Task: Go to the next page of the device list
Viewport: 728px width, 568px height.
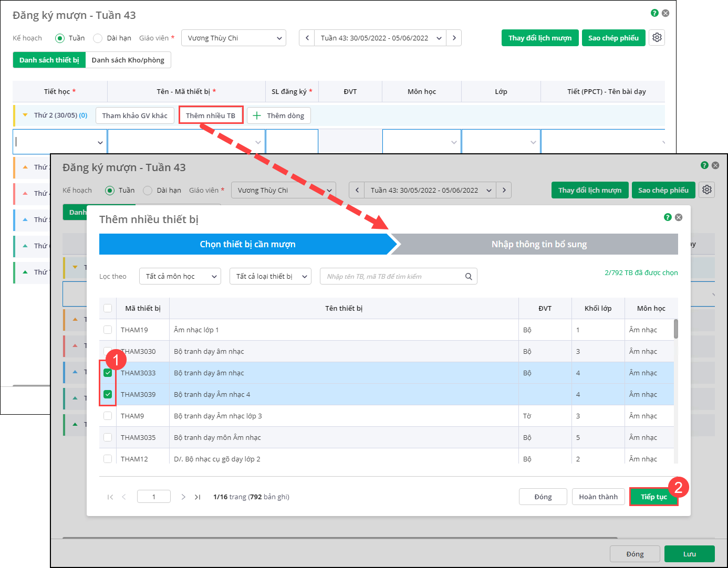Action: pos(183,497)
